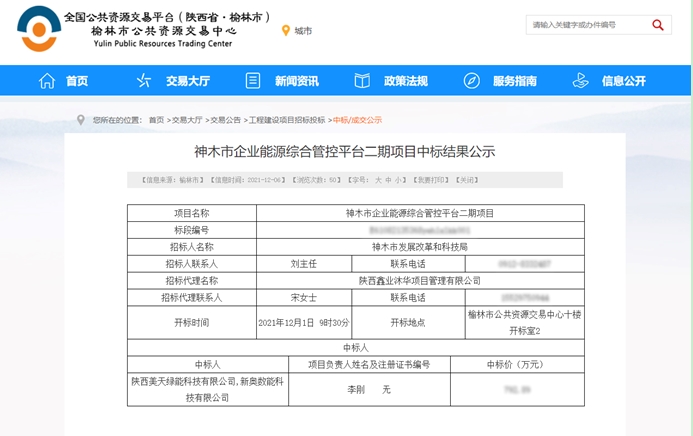Click the 李刚 无 cell

pos(369,390)
